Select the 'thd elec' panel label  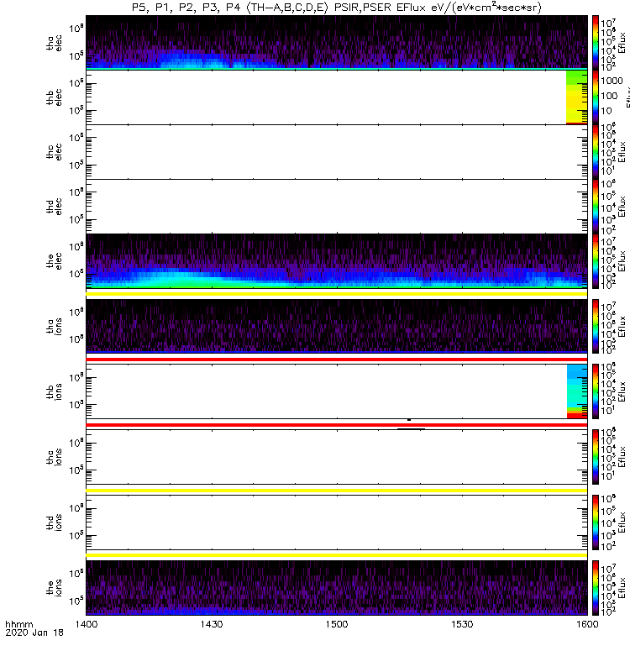pyautogui.click(x=55, y=207)
